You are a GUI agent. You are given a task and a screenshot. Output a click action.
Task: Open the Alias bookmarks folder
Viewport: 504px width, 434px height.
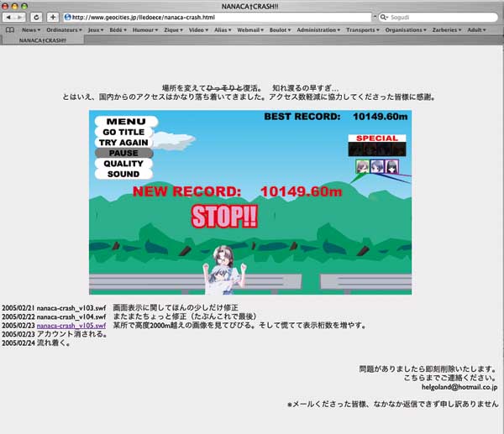pyautogui.click(x=223, y=30)
